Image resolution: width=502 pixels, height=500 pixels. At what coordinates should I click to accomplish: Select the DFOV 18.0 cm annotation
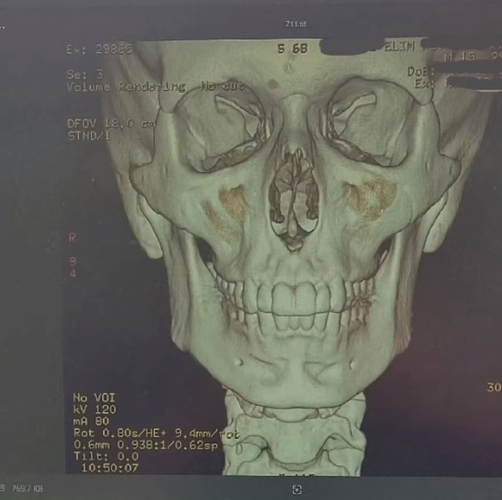(111, 124)
